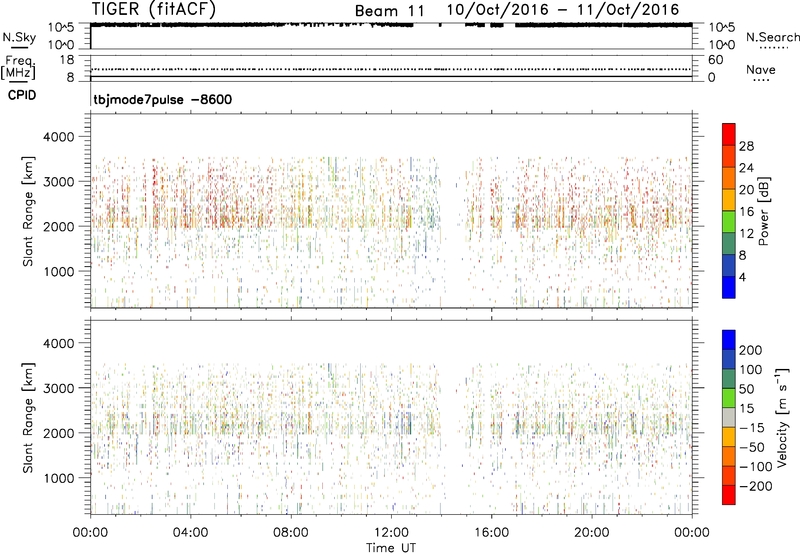Click the 'TIGER (fitACF)' title text

tap(154, 9)
